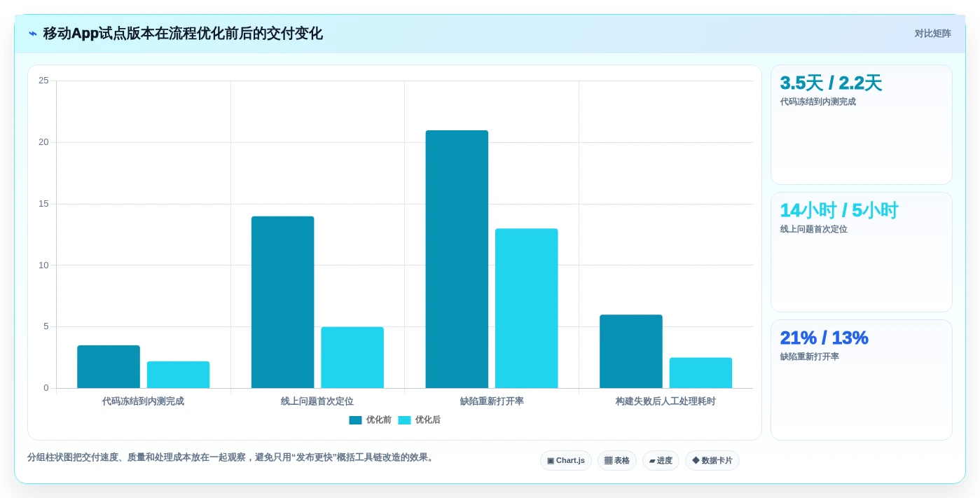Image resolution: width=980 pixels, height=498 pixels.
Task: Click x-axis label 构建失败后人工处理耗时
Action: (665, 401)
